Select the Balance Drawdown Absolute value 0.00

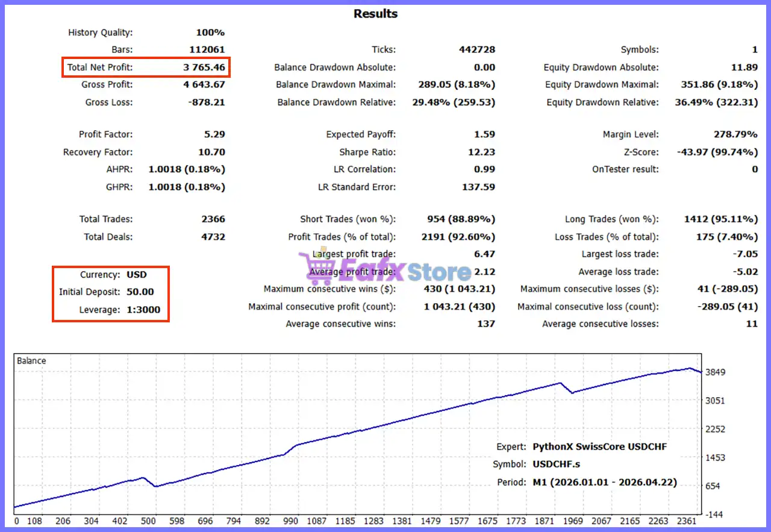485,67
